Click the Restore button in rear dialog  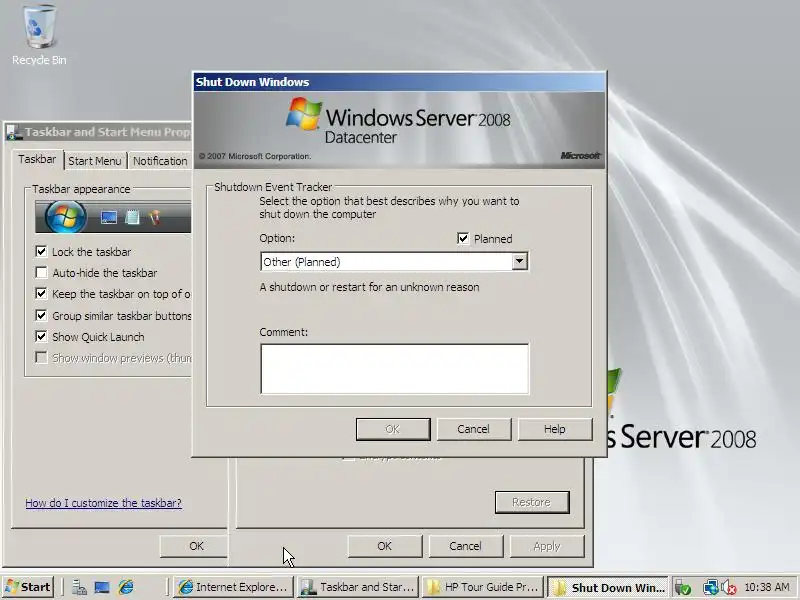[x=532, y=503]
